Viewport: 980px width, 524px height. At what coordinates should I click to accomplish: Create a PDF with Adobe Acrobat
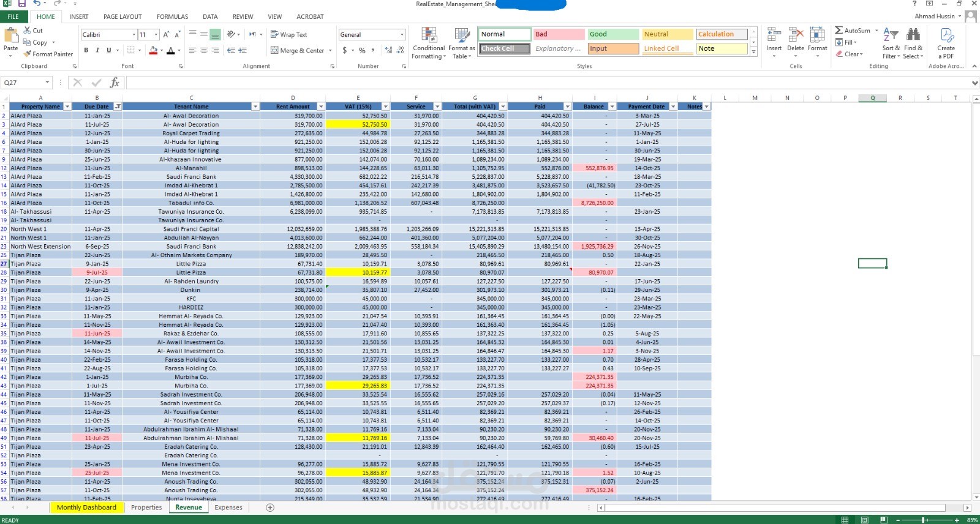[946, 43]
